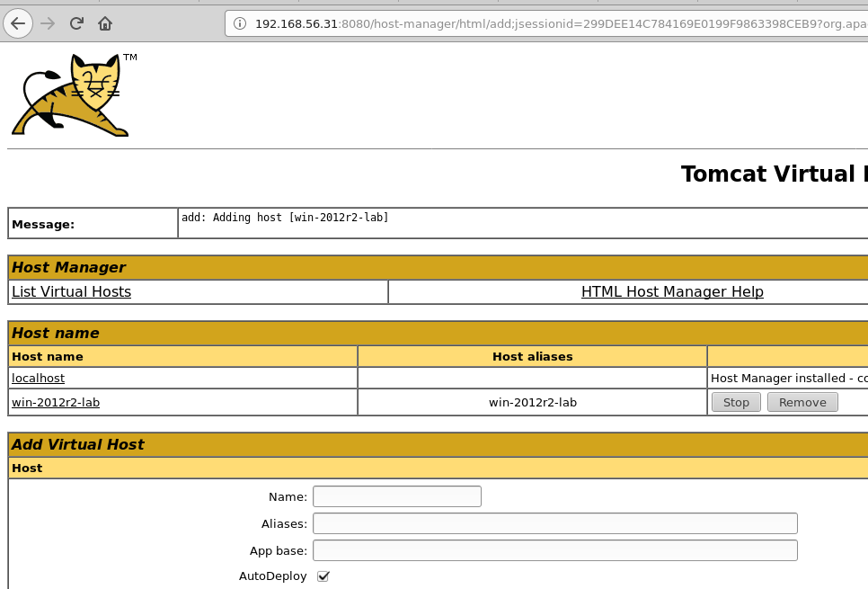Click into the App base field

click(x=555, y=550)
